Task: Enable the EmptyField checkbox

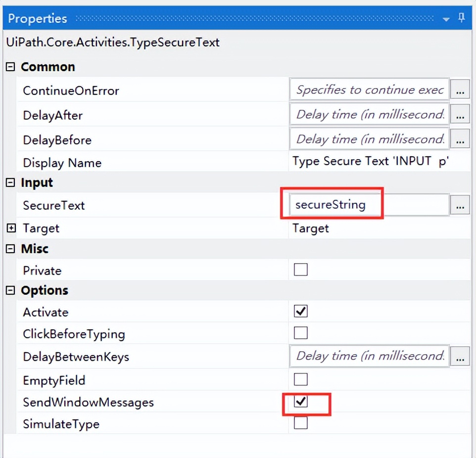Action: (x=301, y=380)
